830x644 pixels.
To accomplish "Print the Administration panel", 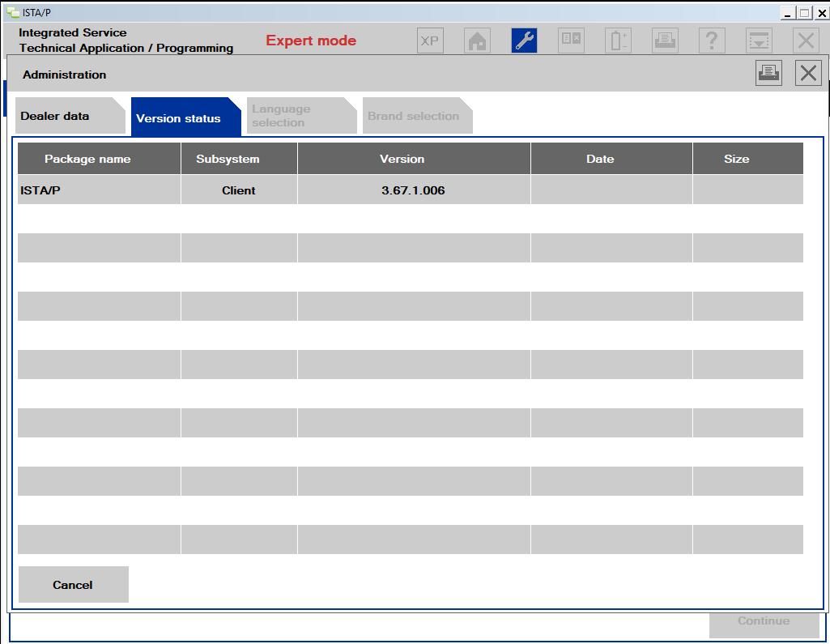I will point(768,73).
